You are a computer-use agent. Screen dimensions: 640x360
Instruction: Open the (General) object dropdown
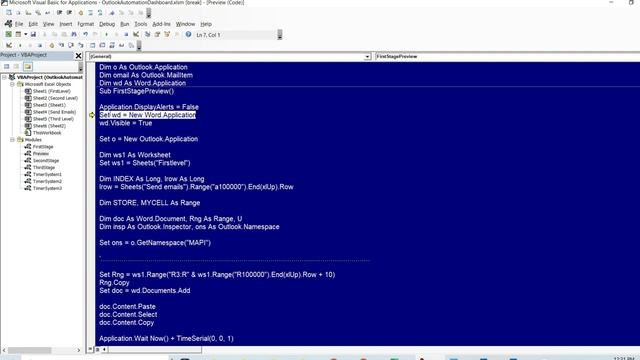367,56
